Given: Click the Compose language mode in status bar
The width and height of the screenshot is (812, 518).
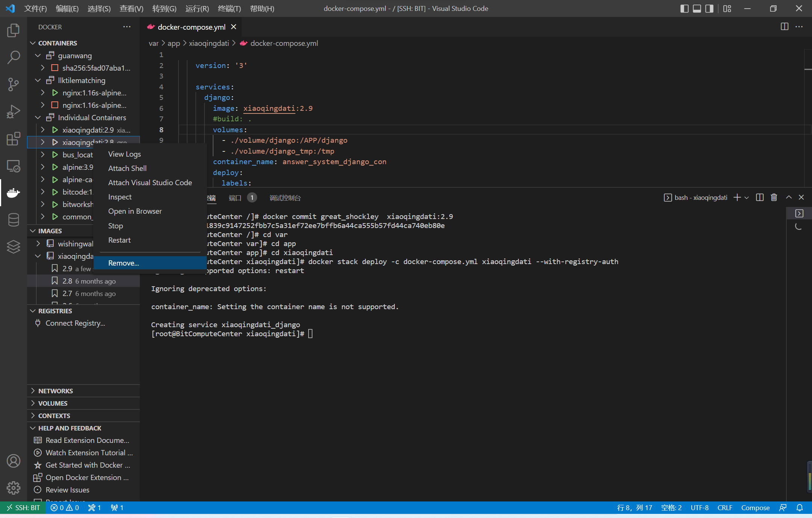Looking at the screenshot, I should click(x=755, y=508).
